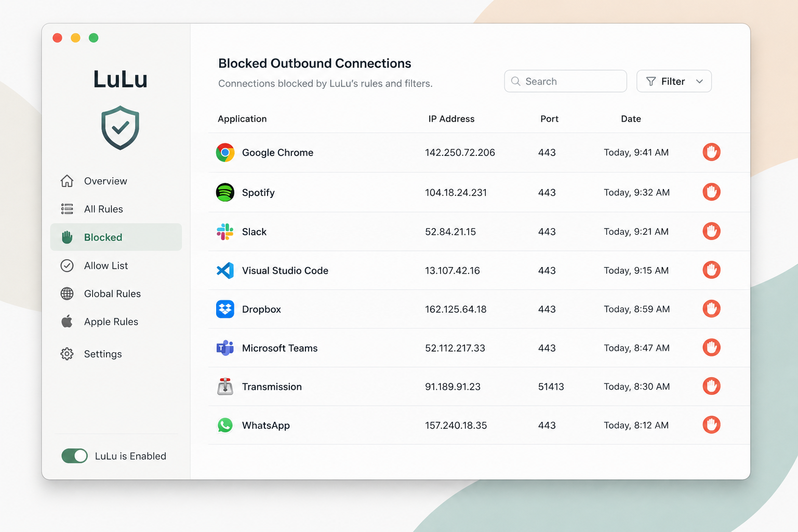Toggle the LuLu is Enabled switch

74,456
